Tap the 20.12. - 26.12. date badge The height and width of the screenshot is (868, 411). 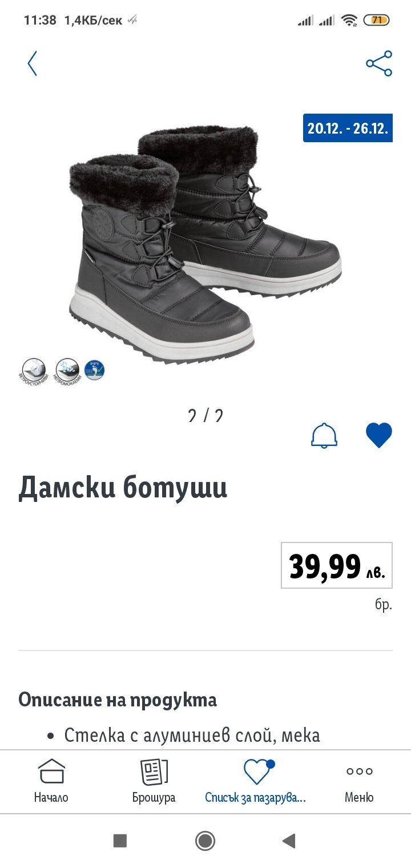[x=348, y=128]
